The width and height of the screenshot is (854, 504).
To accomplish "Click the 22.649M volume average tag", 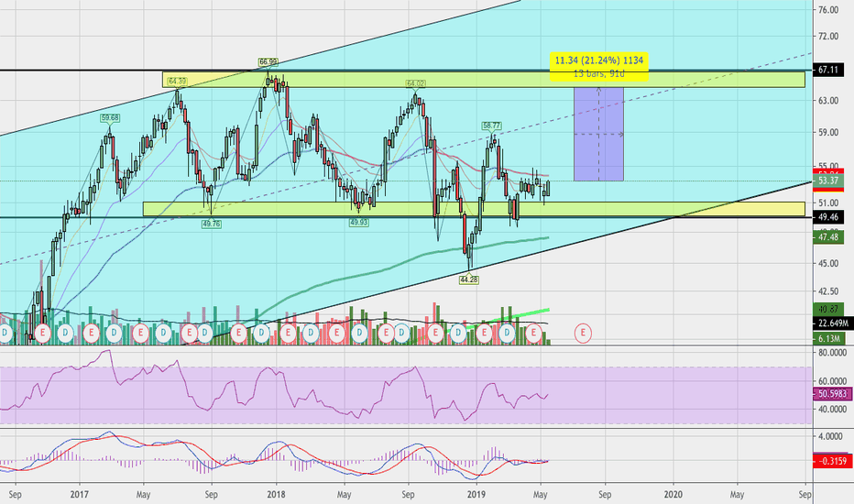I will 832,323.
